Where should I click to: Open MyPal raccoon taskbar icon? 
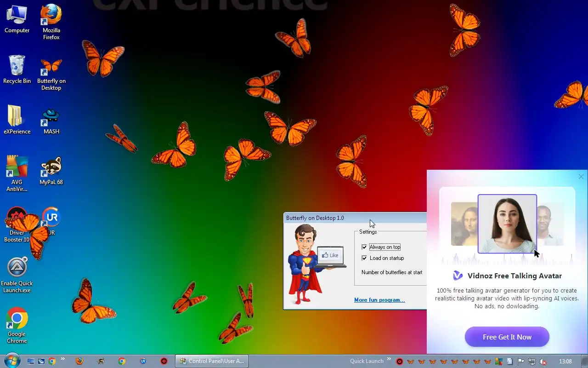click(x=101, y=362)
